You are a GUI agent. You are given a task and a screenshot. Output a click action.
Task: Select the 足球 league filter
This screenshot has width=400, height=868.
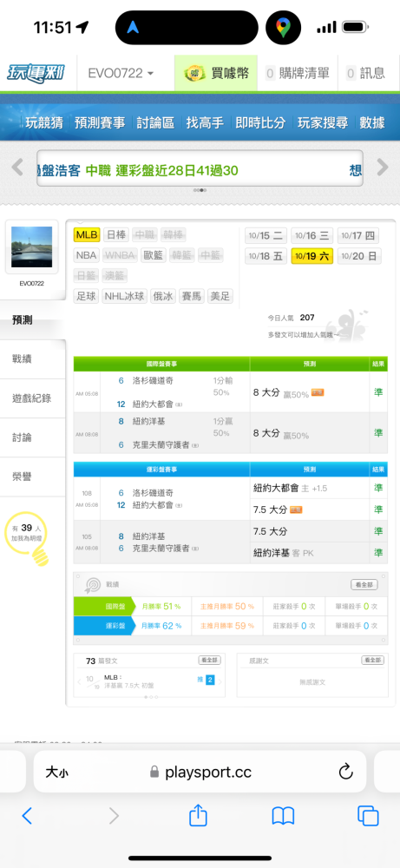(x=86, y=296)
